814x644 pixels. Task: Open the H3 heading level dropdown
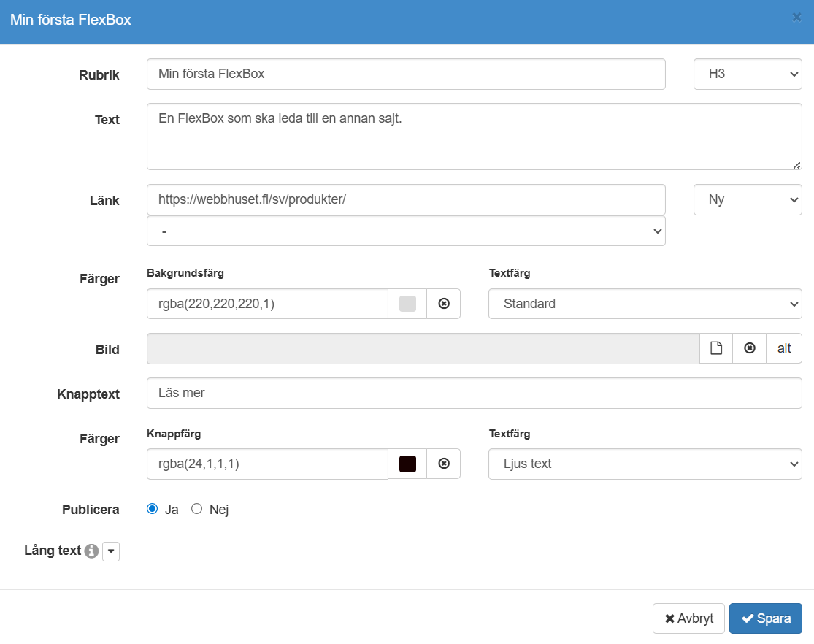(x=747, y=74)
